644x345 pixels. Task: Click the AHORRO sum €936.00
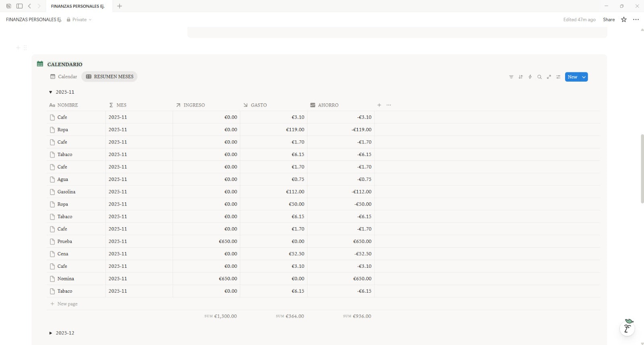point(357,316)
